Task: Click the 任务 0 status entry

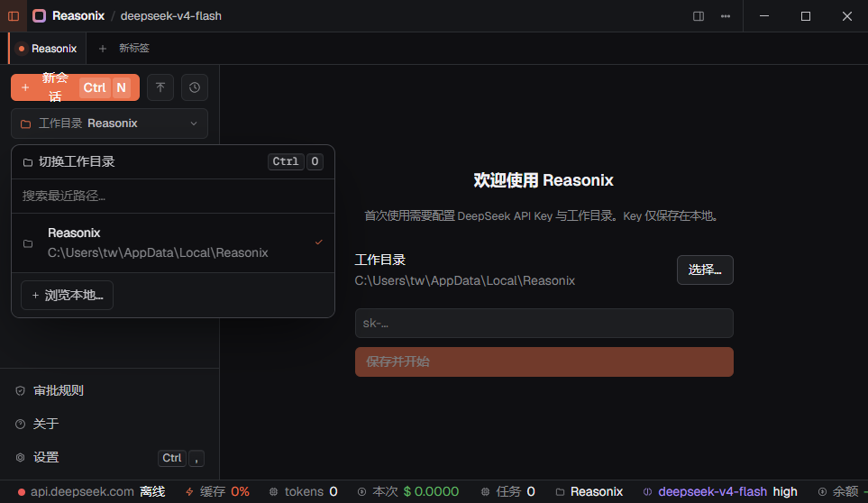Action: [x=507, y=491]
